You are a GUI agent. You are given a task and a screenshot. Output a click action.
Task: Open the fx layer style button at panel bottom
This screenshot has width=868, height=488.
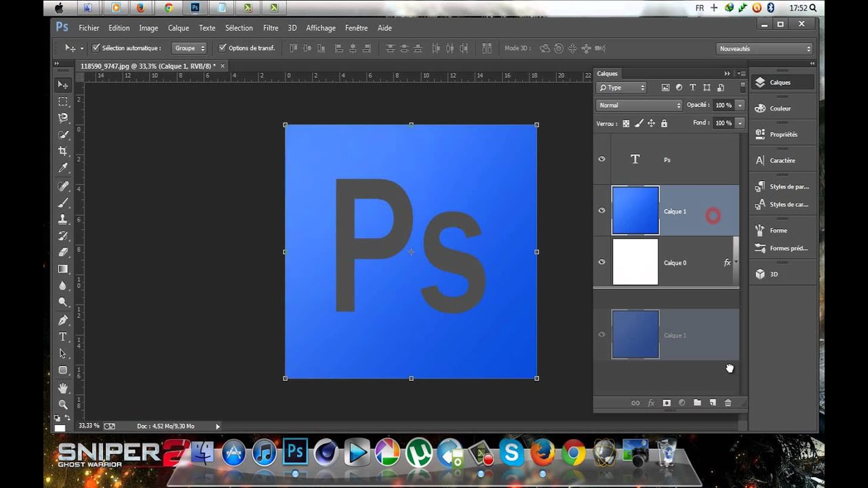pyautogui.click(x=651, y=403)
